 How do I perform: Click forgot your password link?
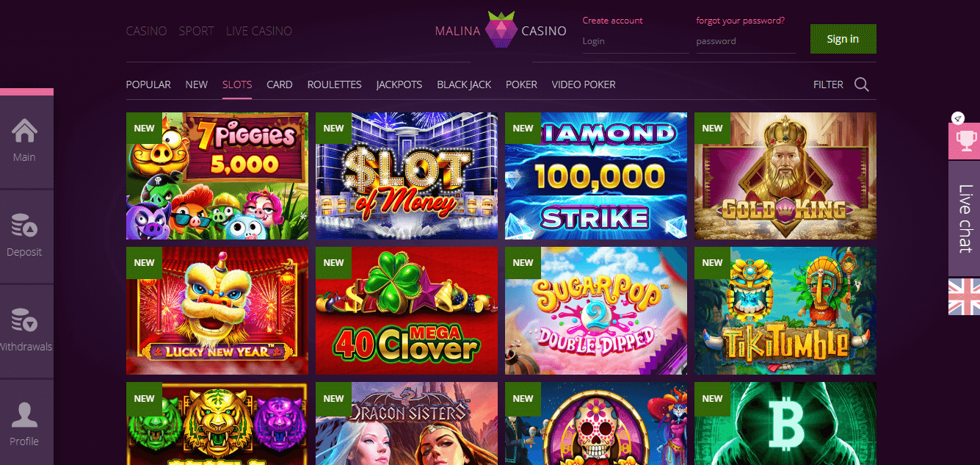click(x=740, y=21)
